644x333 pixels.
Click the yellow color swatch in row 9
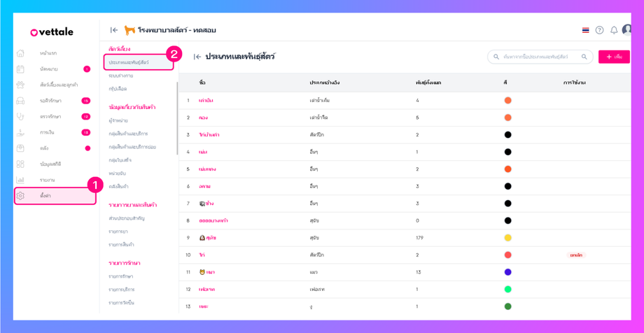coord(507,238)
